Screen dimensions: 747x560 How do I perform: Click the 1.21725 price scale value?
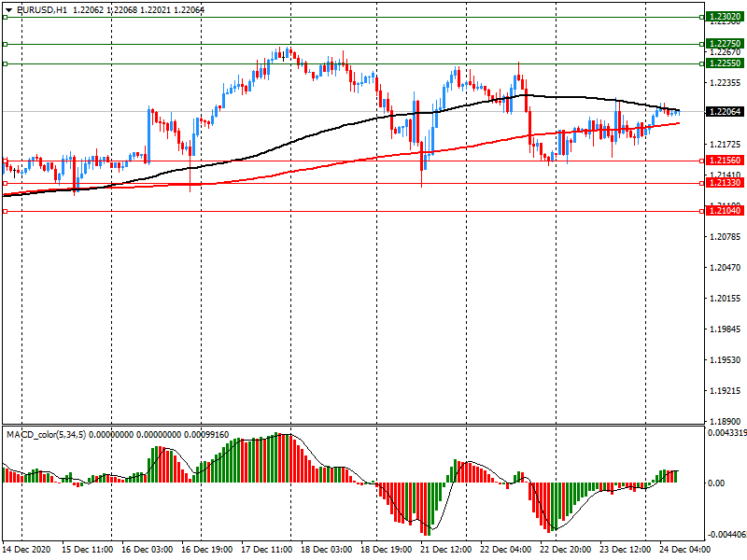[726, 145]
